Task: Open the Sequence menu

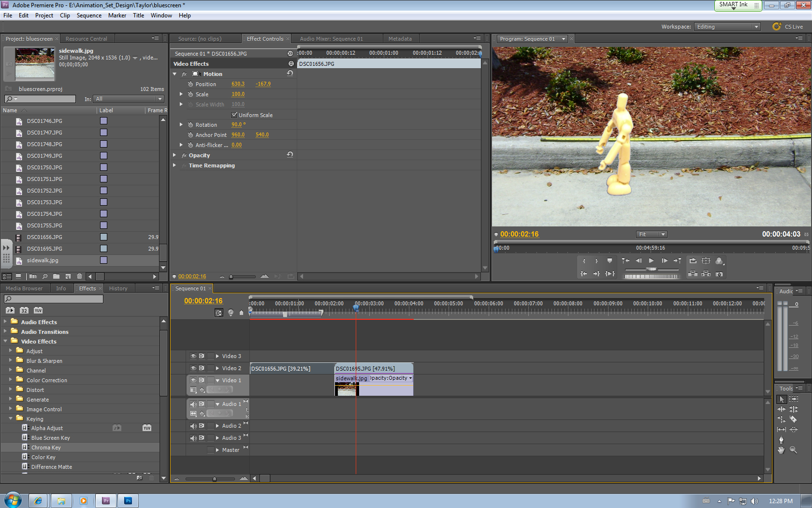Action: point(89,15)
